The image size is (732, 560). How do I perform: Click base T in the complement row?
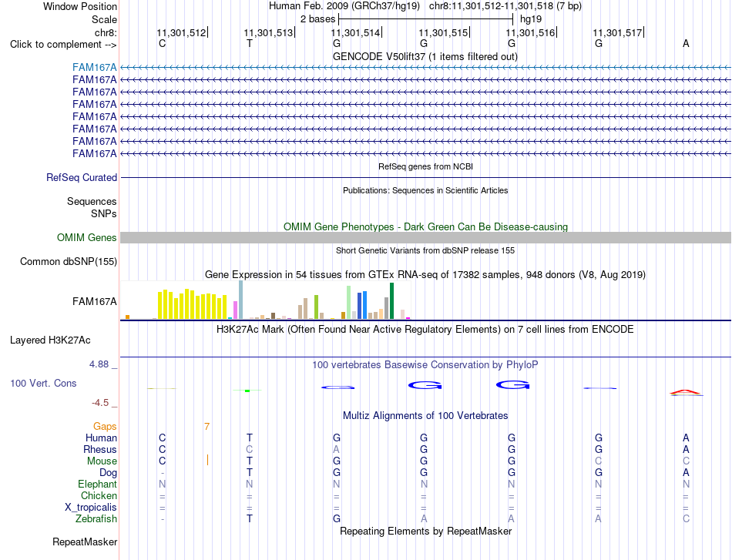pos(250,43)
